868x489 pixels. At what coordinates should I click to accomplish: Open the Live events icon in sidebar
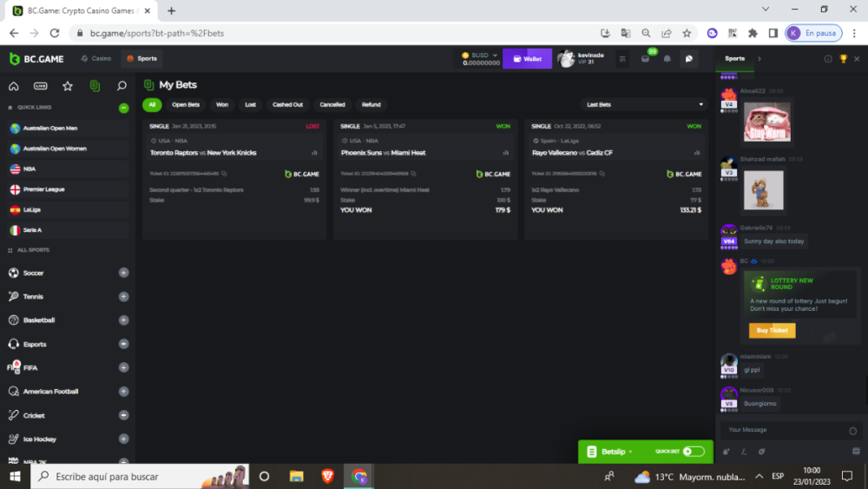point(40,86)
